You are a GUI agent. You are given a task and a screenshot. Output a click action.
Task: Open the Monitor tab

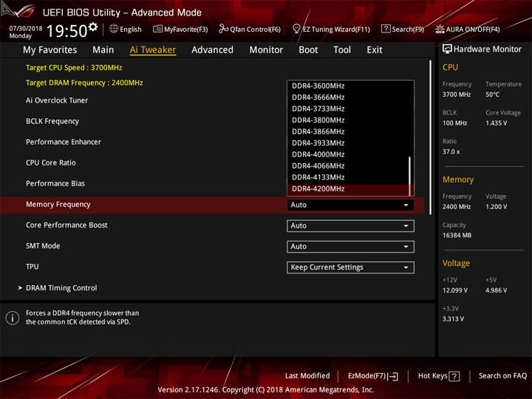266,50
